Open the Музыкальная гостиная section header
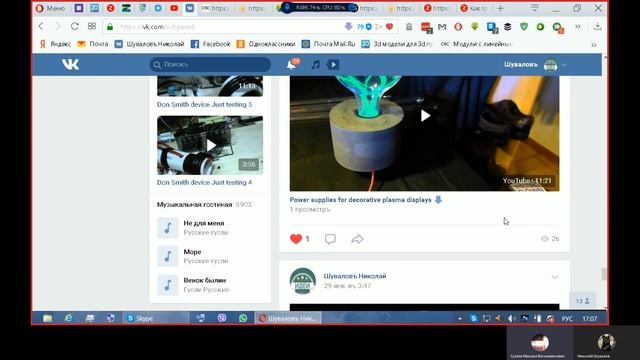Screen dimensions: 640x360 (x=194, y=204)
